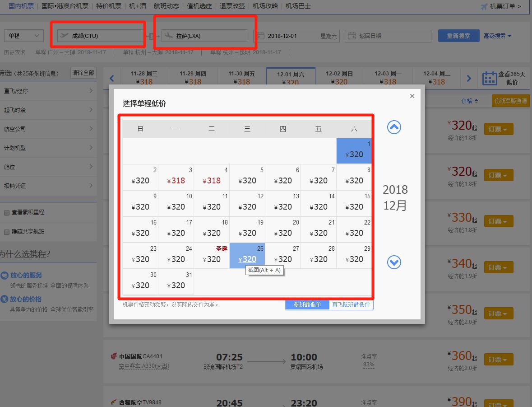The width and height of the screenshot is (532, 407).
Task: Click the up arrow for previous month
Action: (394, 127)
